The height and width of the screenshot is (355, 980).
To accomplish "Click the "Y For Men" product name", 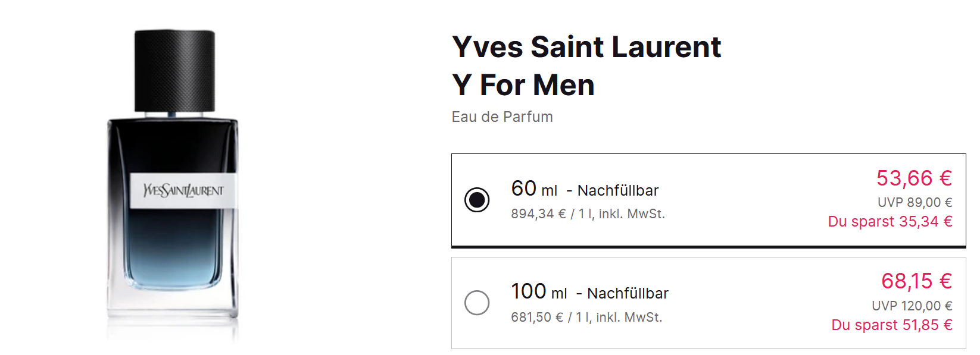I will [523, 85].
